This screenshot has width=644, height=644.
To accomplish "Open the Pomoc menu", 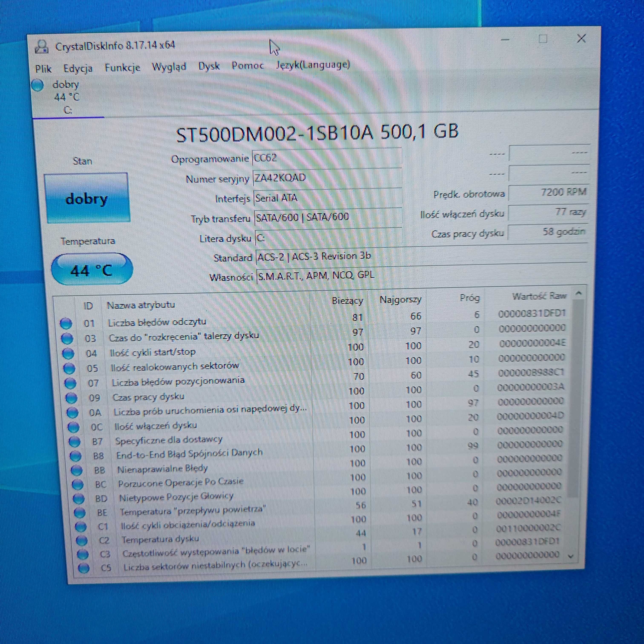I will (x=248, y=65).
